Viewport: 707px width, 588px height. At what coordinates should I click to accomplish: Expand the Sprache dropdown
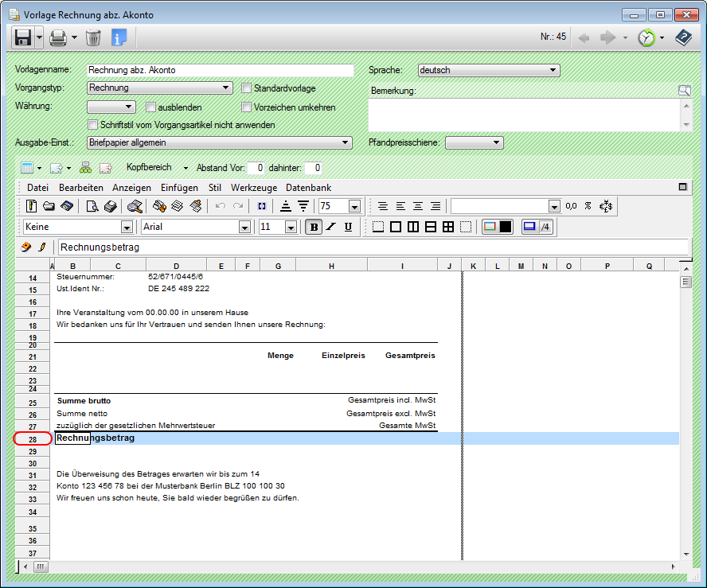553,70
